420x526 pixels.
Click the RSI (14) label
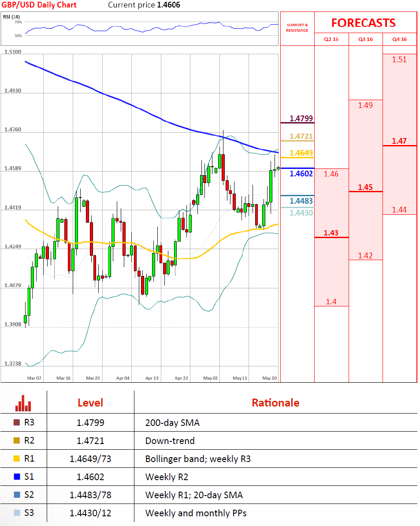click(11, 17)
